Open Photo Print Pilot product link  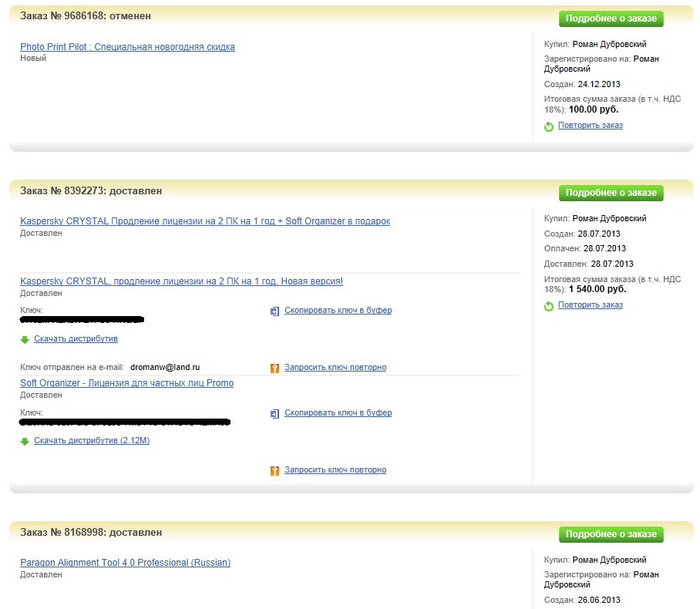pyautogui.click(x=127, y=47)
